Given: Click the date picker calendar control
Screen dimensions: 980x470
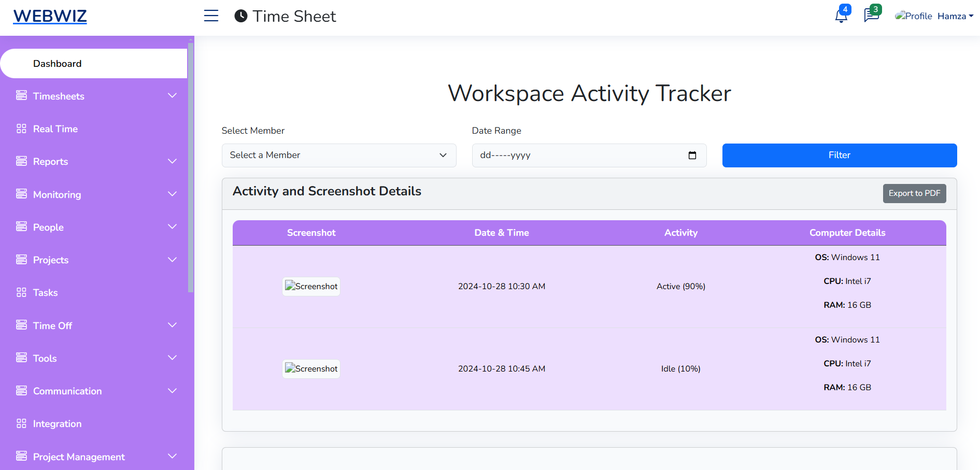Looking at the screenshot, I should click(693, 155).
